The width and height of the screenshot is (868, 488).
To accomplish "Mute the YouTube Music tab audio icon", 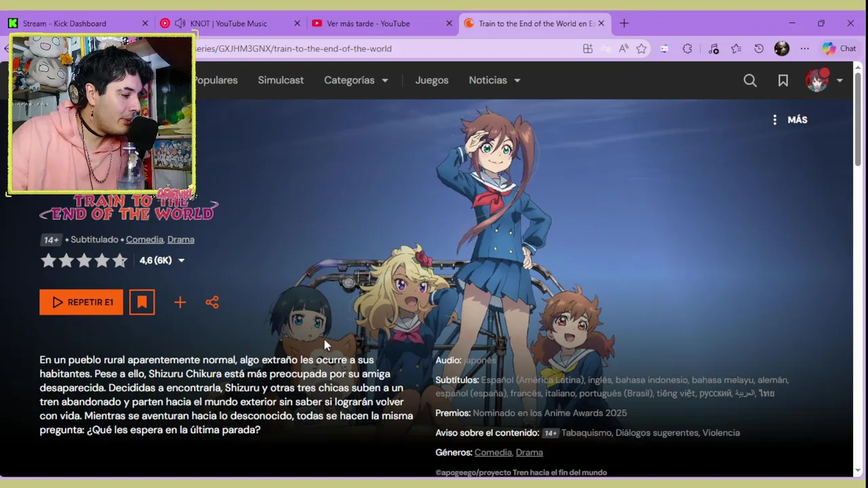I will (x=180, y=23).
